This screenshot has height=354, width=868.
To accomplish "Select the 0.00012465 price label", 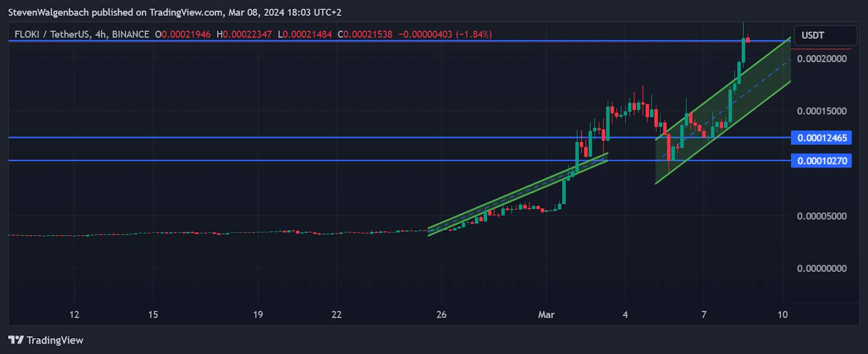I will click(x=821, y=138).
